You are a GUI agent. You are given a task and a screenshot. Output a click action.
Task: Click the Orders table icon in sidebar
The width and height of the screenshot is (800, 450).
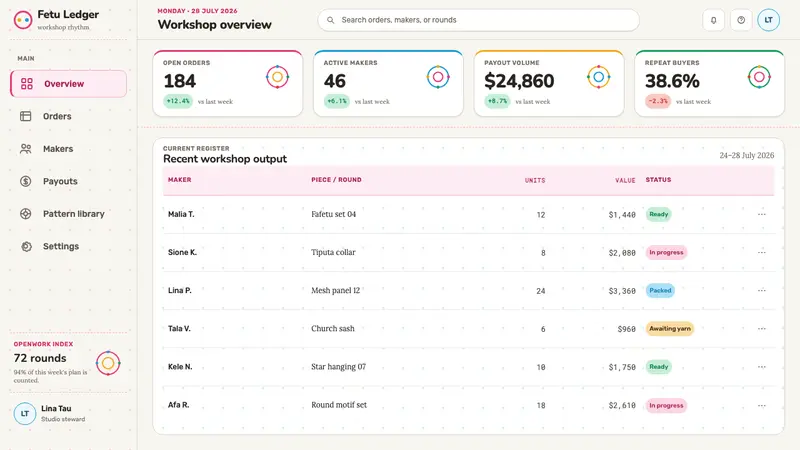pos(26,116)
